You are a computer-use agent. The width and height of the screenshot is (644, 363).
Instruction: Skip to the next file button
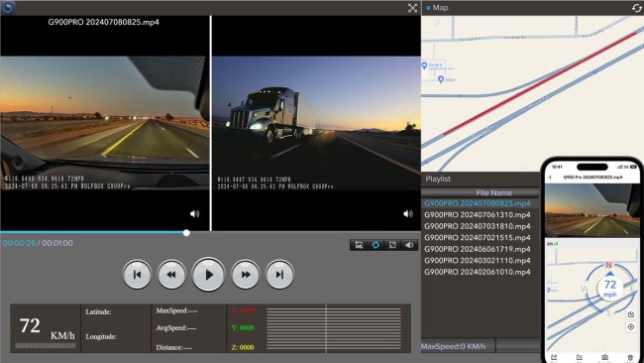pyautogui.click(x=279, y=274)
